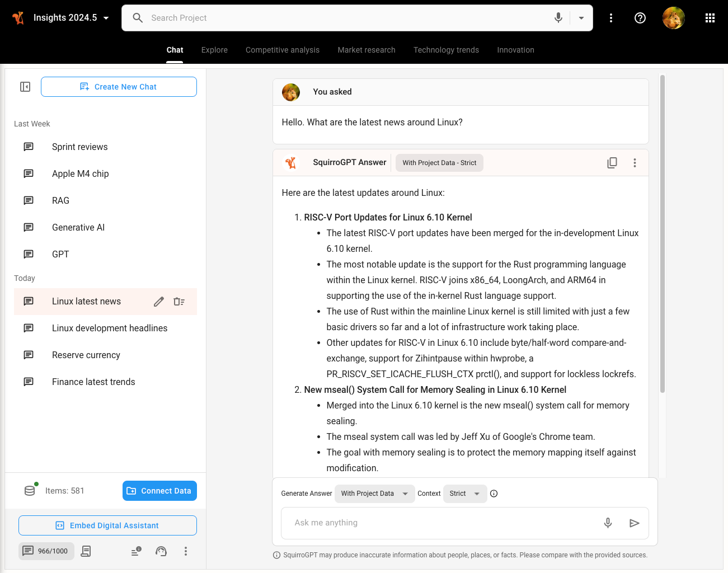728x573 pixels.
Task: Open the Context Strict dropdown
Action: pyautogui.click(x=464, y=494)
